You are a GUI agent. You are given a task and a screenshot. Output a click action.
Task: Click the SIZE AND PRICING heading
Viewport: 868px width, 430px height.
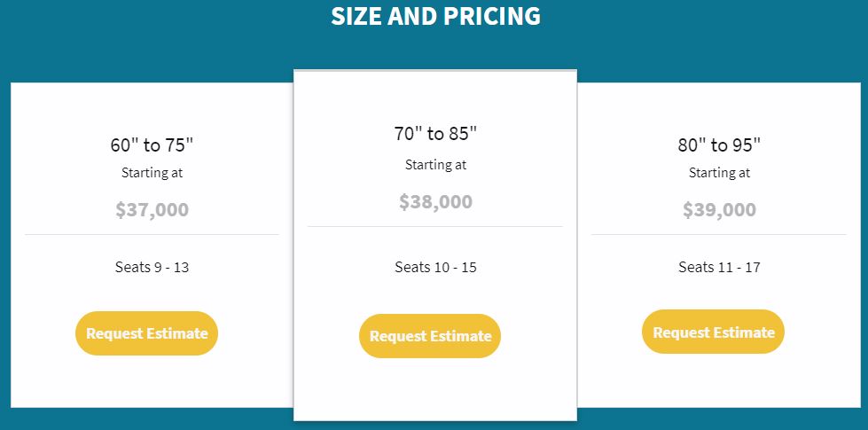[435, 16]
